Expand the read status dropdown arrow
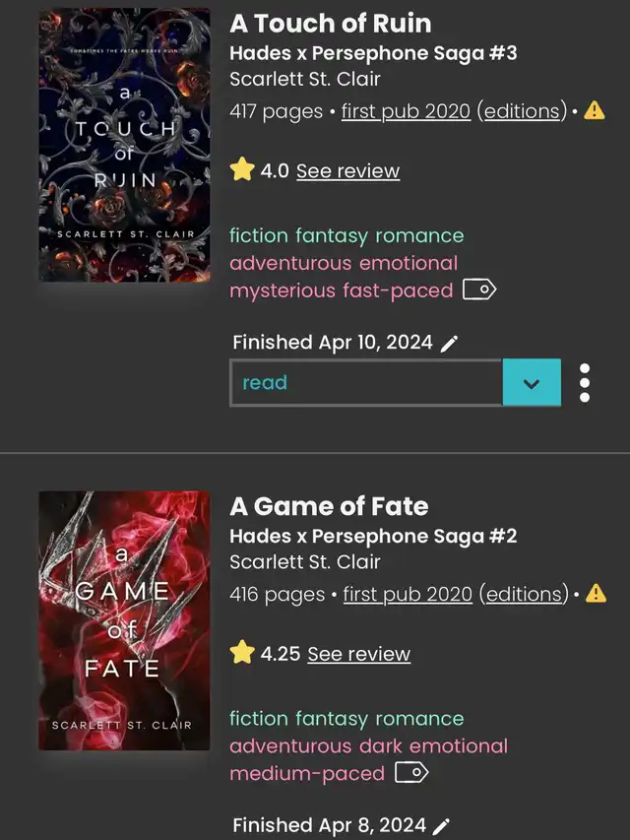The width and height of the screenshot is (630, 840). click(532, 382)
